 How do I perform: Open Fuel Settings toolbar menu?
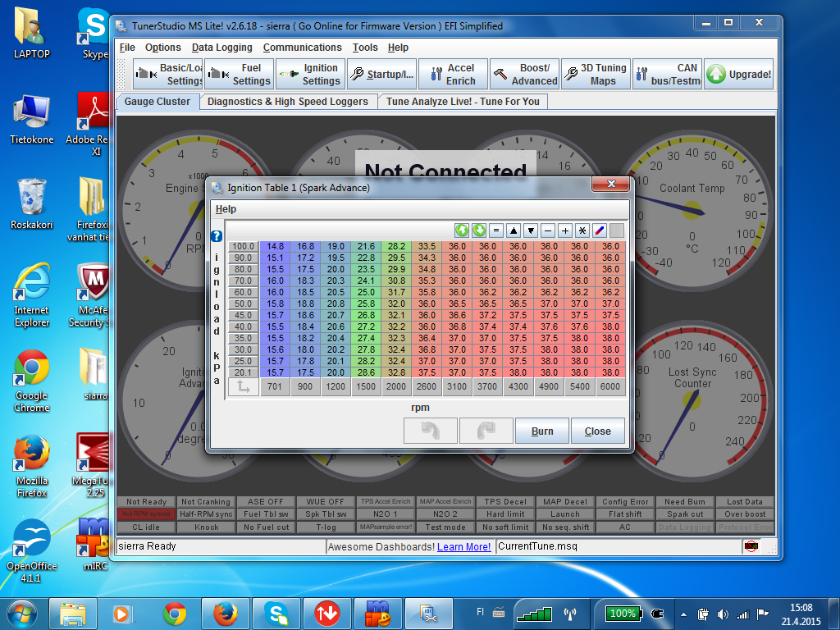point(240,74)
